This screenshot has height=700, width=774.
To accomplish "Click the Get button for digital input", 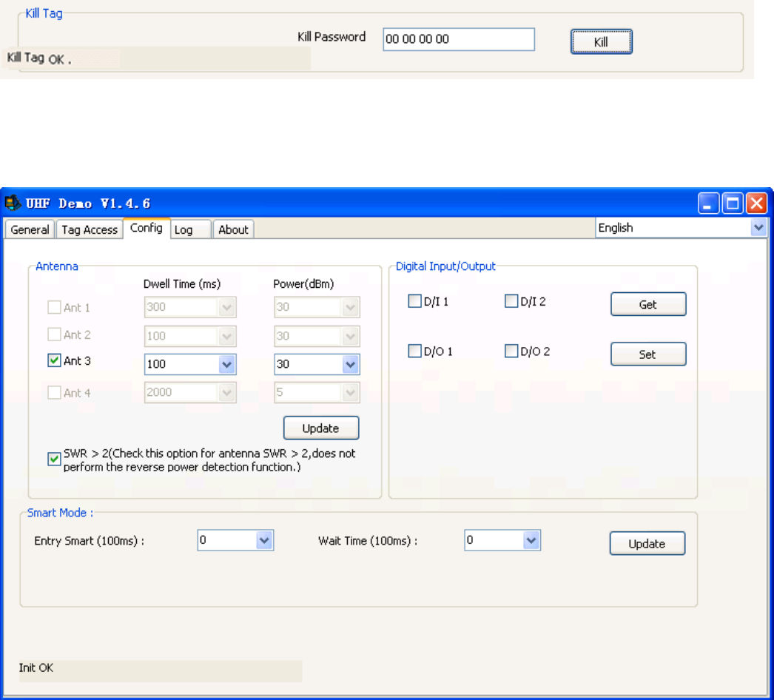I will pos(648,304).
